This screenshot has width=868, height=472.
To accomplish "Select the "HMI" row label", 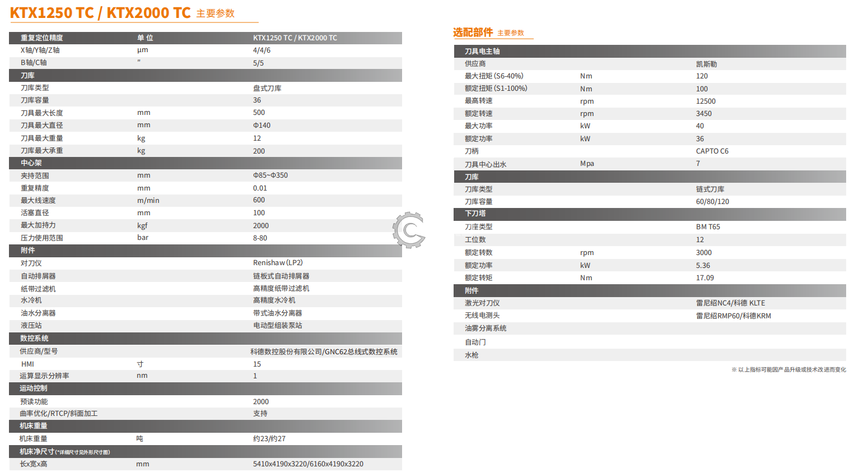I will (x=27, y=364).
